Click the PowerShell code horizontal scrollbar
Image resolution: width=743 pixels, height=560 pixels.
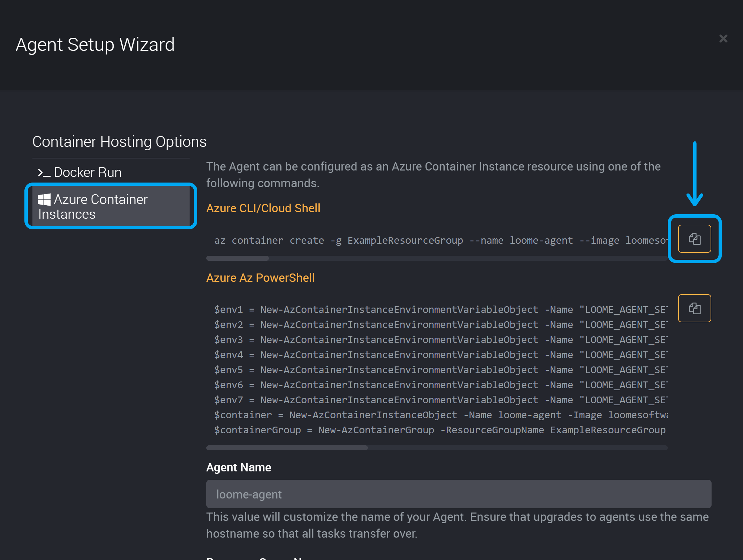tap(287, 448)
